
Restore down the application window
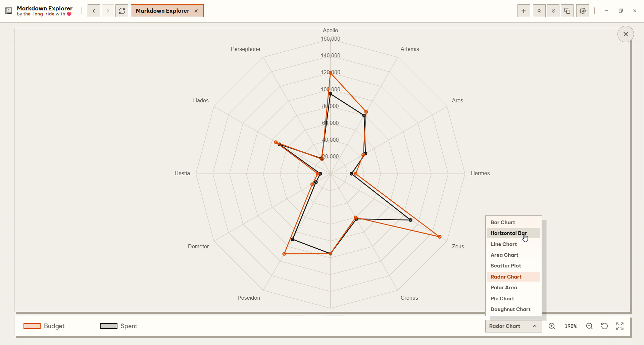(x=621, y=11)
